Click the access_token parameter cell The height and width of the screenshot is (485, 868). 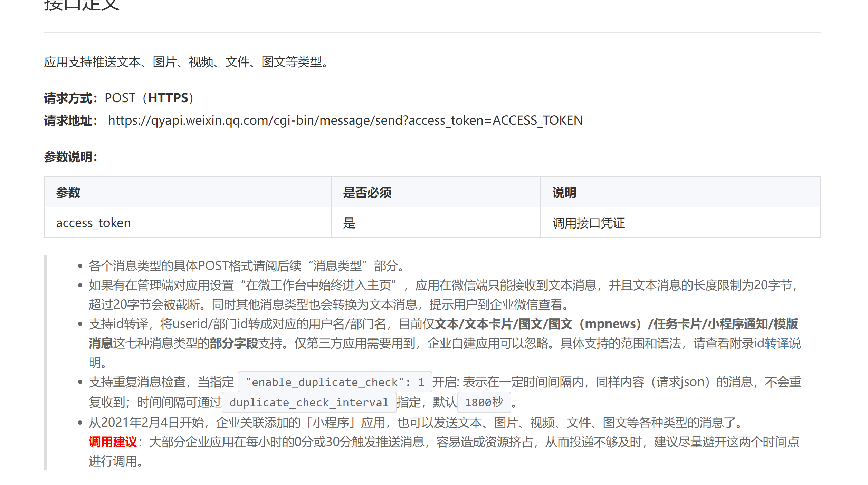click(x=94, y=223)
